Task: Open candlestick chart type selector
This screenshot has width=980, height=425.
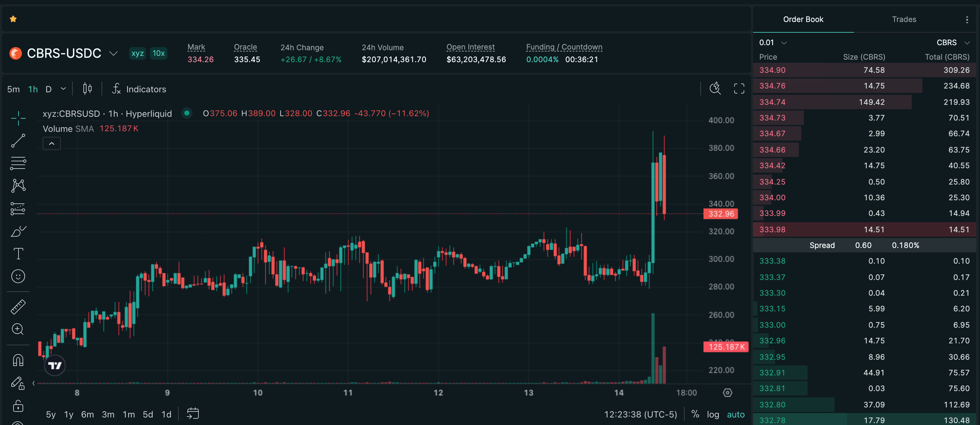Action: click(87, 89)
